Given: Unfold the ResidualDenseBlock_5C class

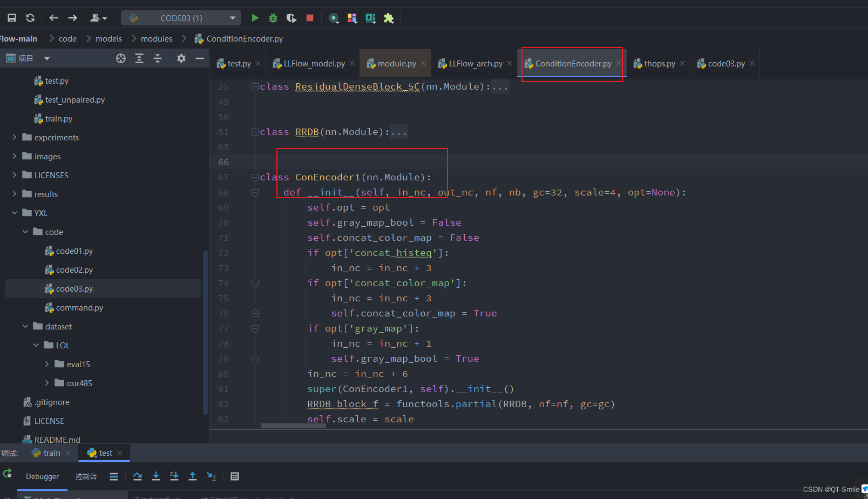Looking at the screenshot, I should pyautogui.click(x=255, y=86).
